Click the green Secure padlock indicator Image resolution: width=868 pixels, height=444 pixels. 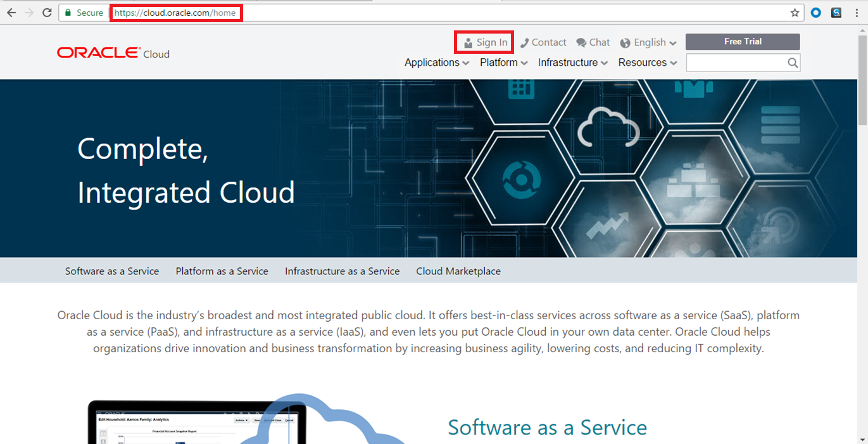tap(84, 13)
